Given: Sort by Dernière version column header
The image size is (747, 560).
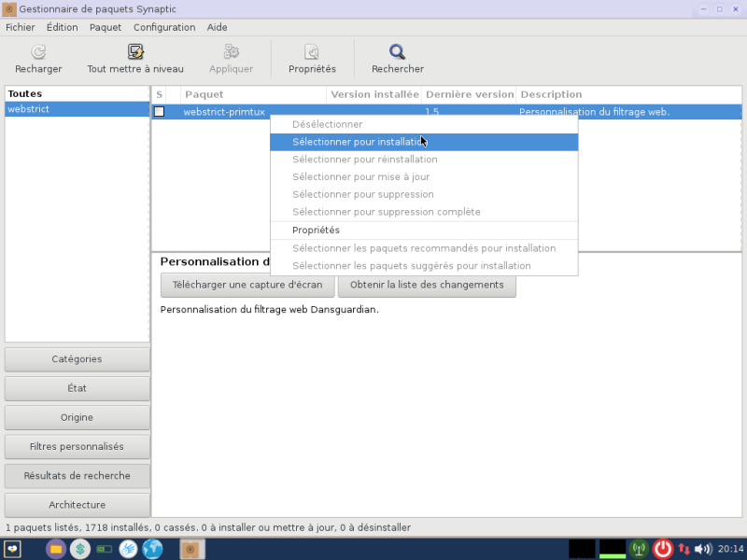Looking at the screenshot, I should [x=470, y=94].
